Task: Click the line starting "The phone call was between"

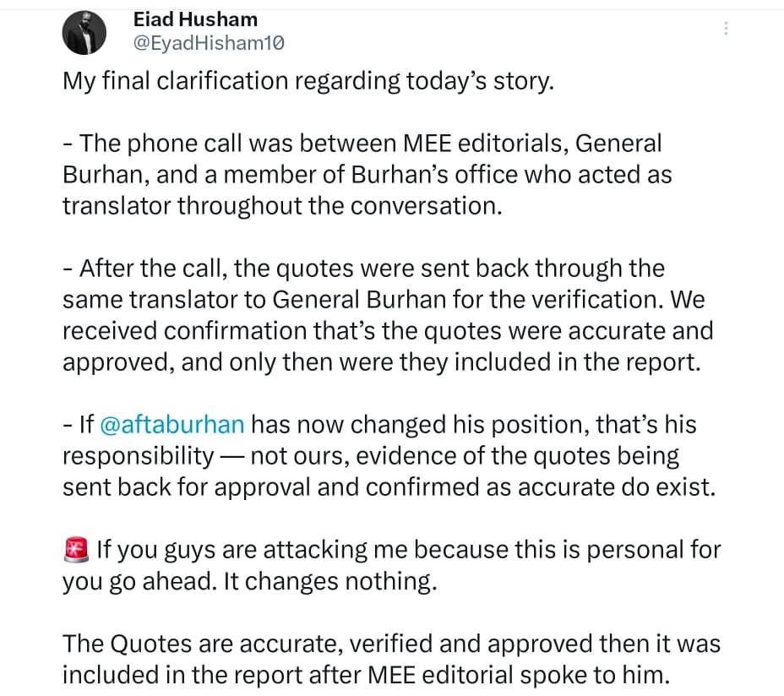Action: pos(362,144)
